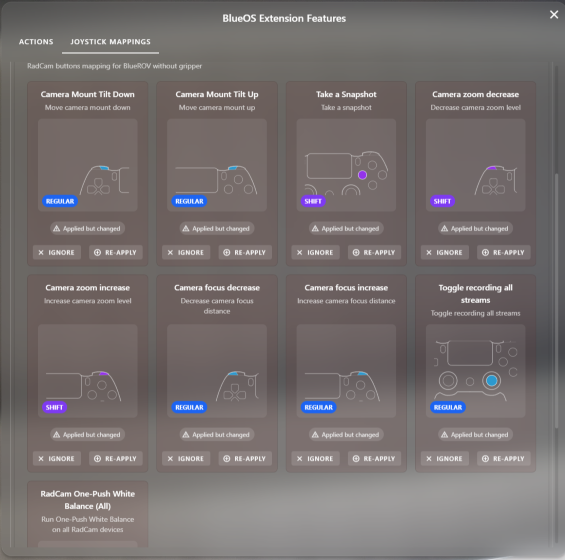Click the SHIFT badge on Take a Snapshot

(313, 201)
